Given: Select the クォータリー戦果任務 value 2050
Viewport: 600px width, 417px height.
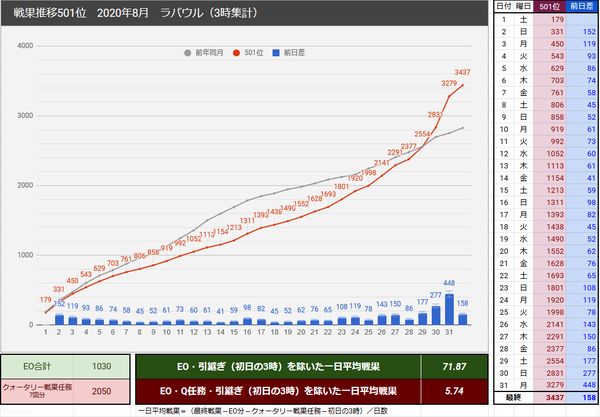Looking at the screenshot, I should pyautogui.click(x=101, y=391).
